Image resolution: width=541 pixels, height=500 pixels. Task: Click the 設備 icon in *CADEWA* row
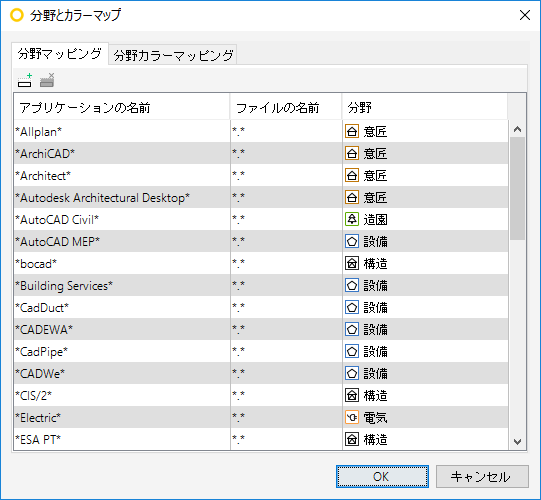[352, 330]
